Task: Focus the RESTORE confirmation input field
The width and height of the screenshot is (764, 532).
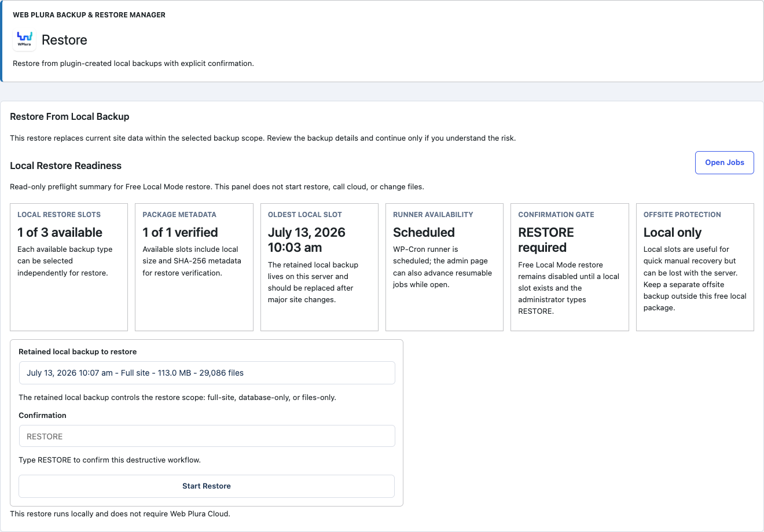Action: (x=207, y=436)
